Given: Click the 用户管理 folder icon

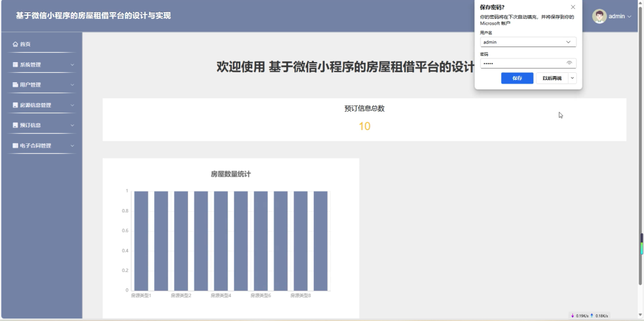Looking at the screenshot, I should 15,85.
